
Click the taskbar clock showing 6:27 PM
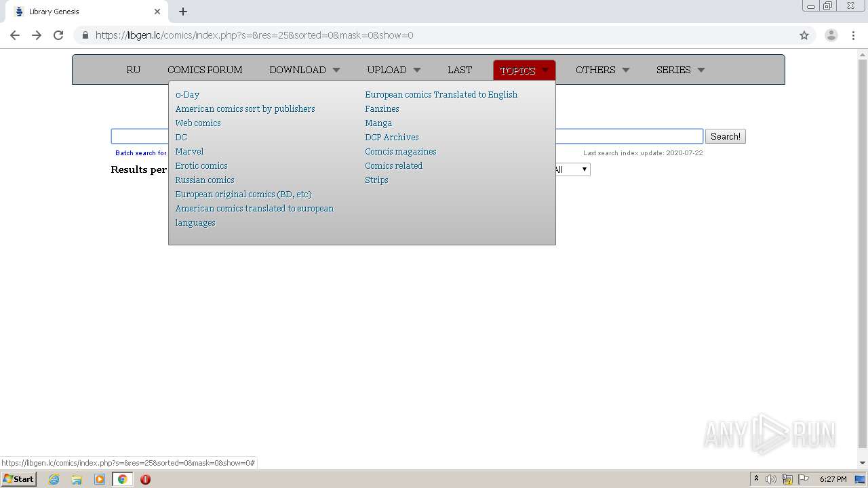[833, 479]
